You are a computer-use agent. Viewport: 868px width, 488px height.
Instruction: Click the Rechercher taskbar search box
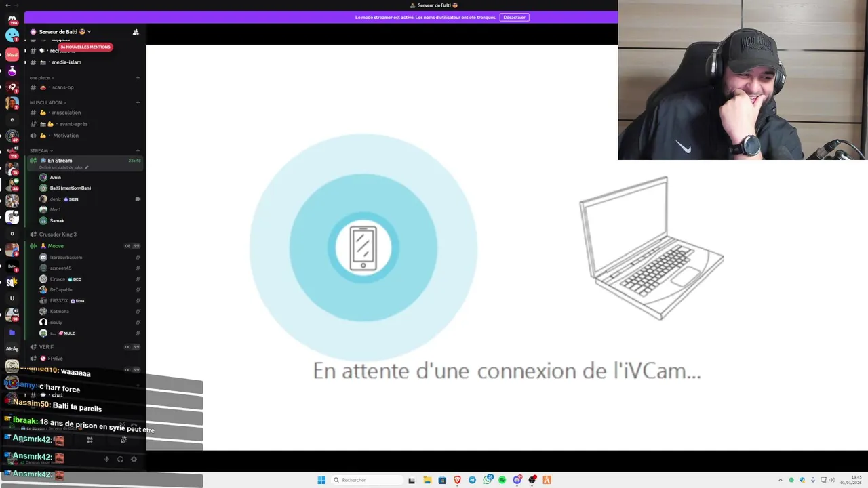(x=366, y=480)
